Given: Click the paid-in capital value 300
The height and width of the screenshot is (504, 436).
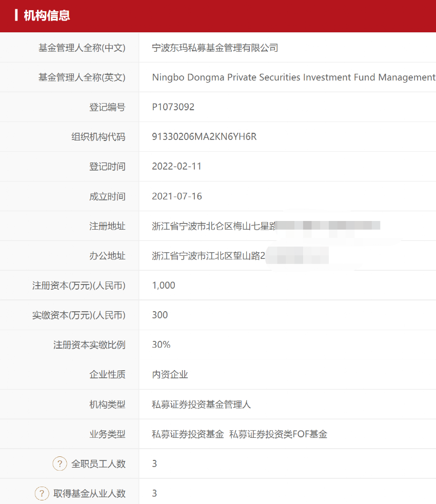Looking at the screenshot, I should pos(160,315).
